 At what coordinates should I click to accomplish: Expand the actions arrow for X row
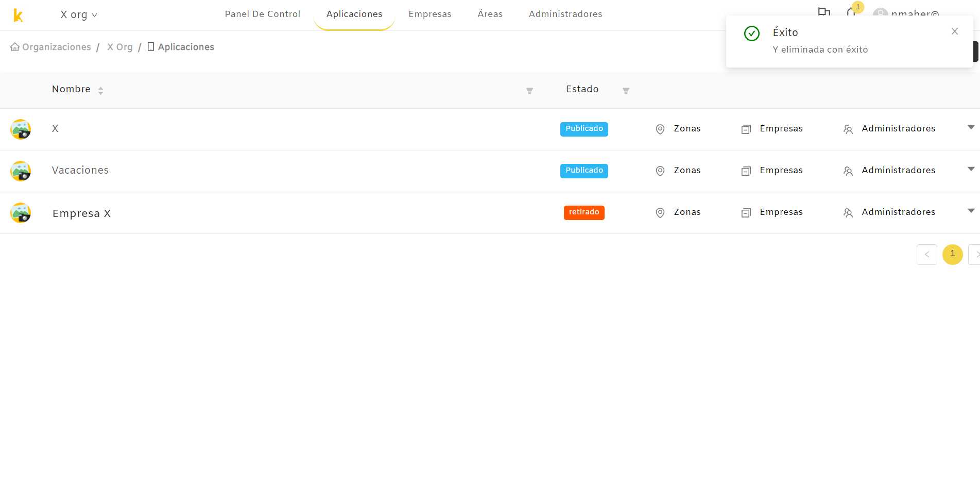(x=971, y=127)
